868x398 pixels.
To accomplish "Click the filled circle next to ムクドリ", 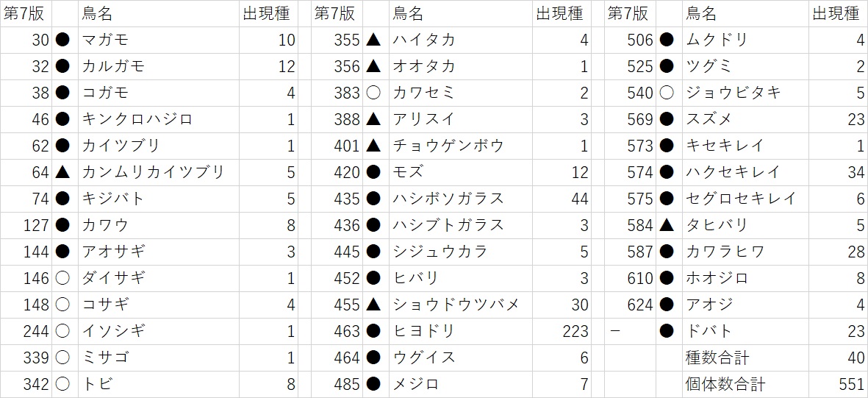I will coord(667,40).
